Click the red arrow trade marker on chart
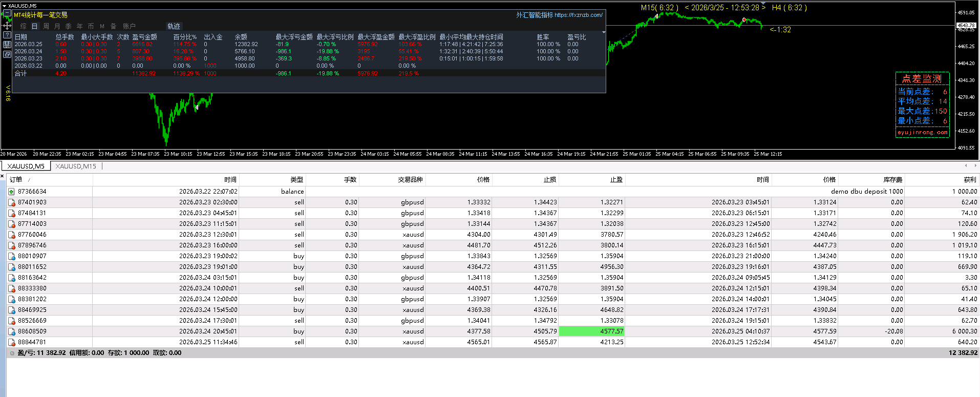The width and height of the screenshot is (980, 397). 744,20
